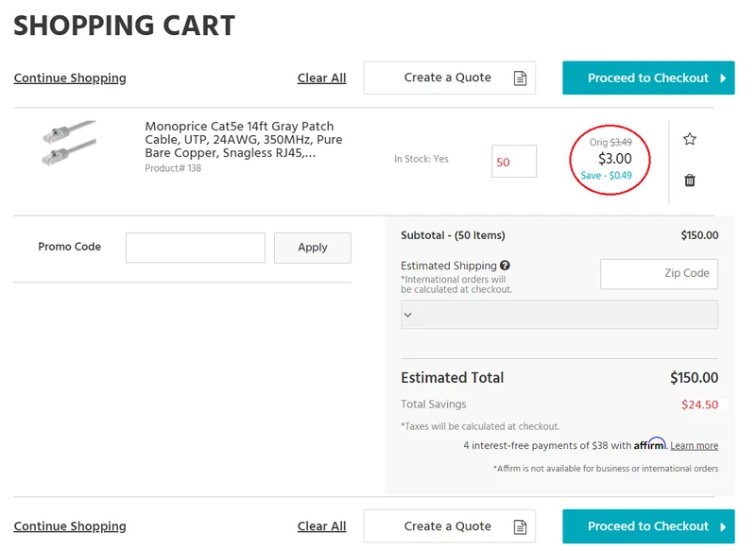Click the Zip Code input field

click(x=659, y=274)
